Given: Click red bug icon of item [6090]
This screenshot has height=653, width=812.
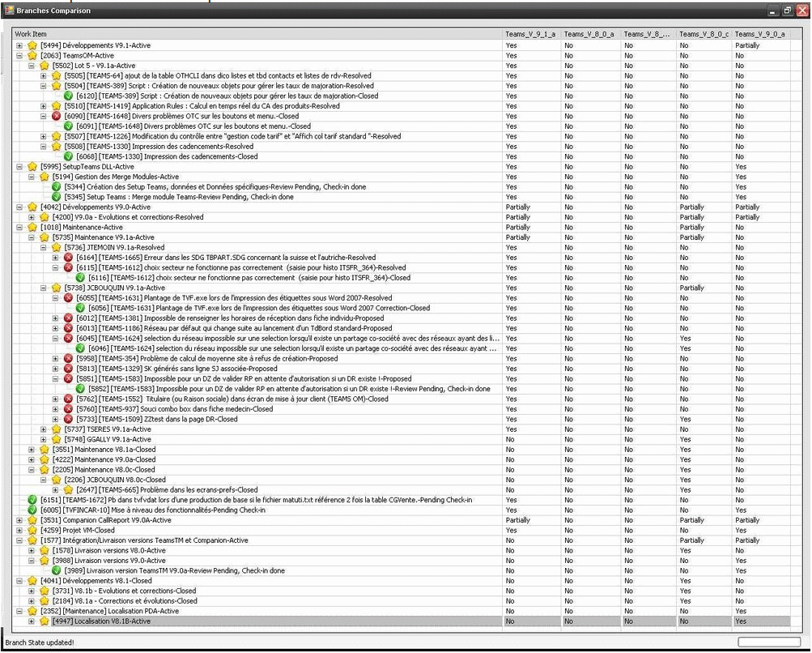Looking at the screenshot, I should coord(57,116).
